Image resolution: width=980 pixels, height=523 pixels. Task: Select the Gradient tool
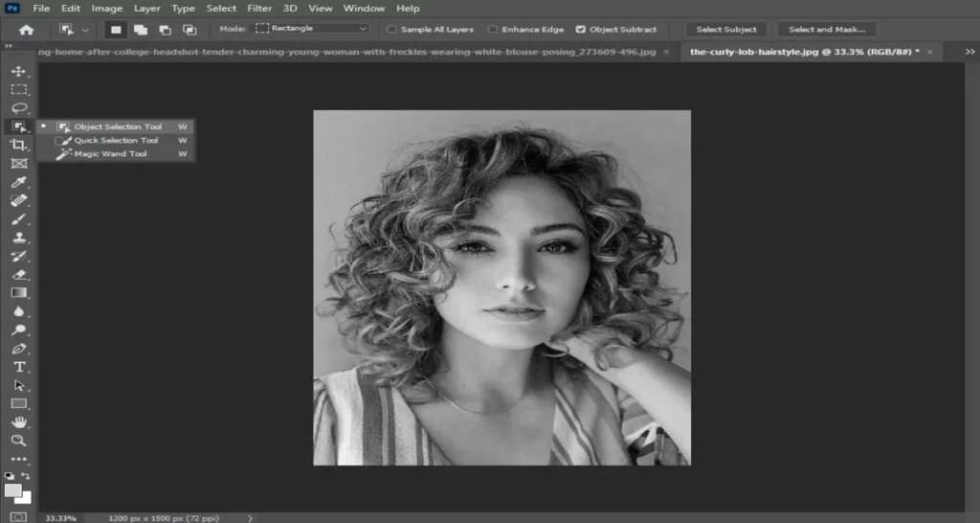[x=19, y=293]
